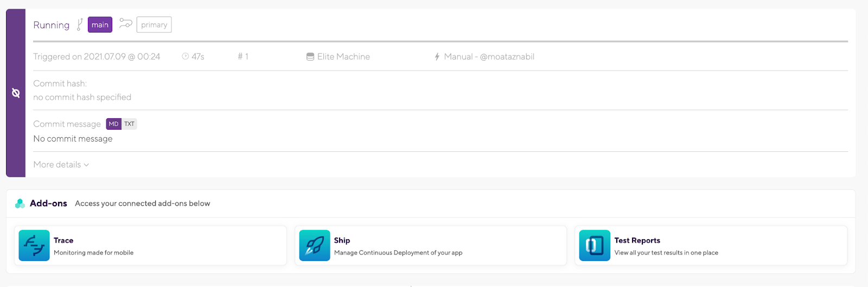Click 'Manual - @moataznabil' trigger text
Screen dimensions: 868x287
point(489,56)
